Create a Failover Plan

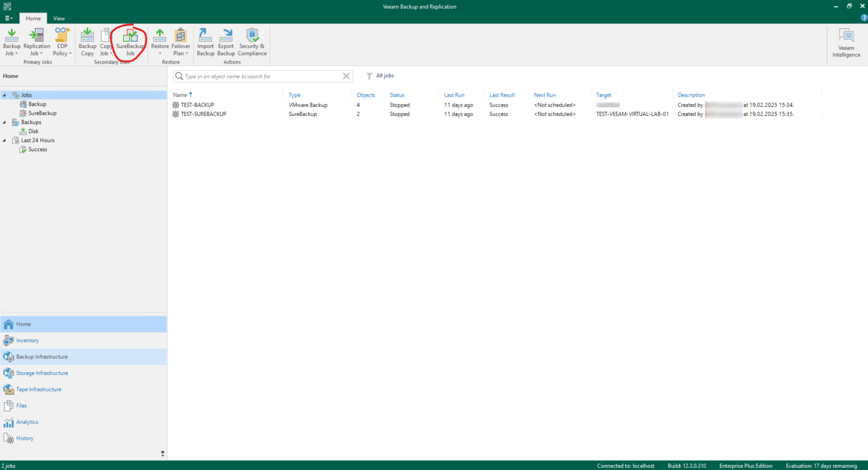[180, 42]
